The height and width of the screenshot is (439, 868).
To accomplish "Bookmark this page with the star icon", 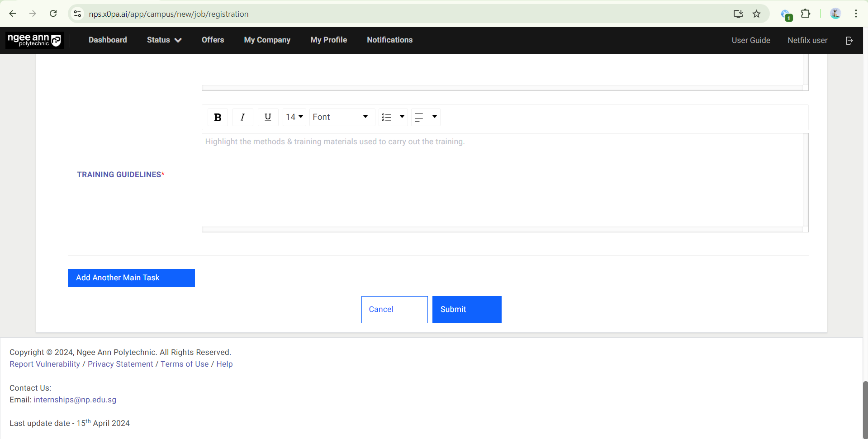I will [756, 14].
